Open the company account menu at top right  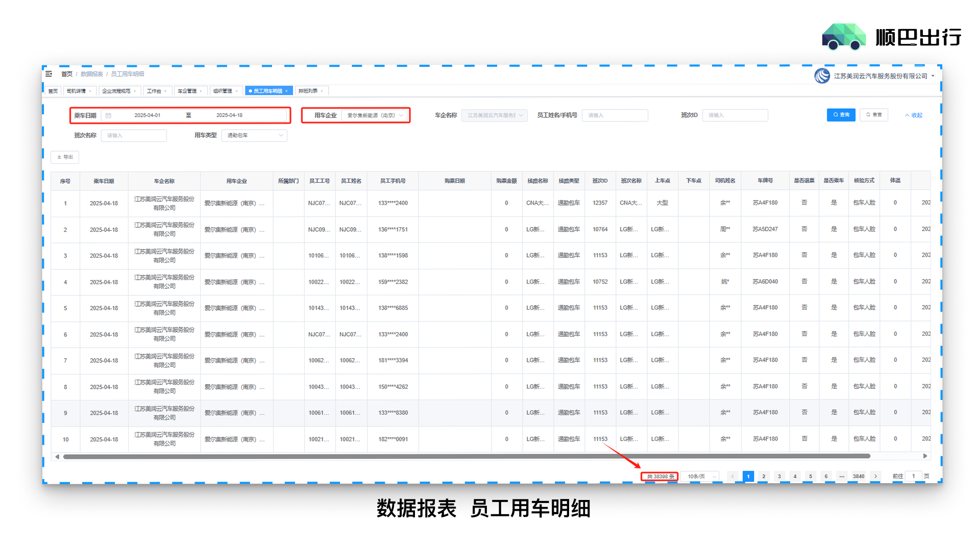point(880,76)
